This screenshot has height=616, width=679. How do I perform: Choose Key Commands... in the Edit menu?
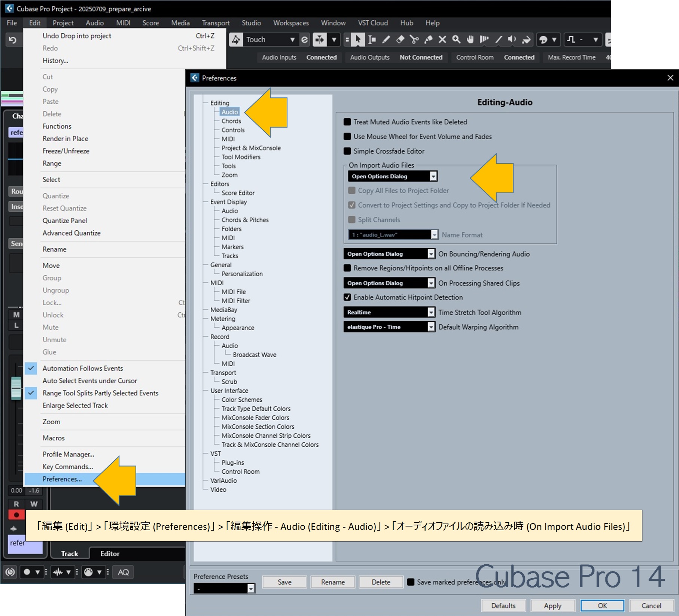(105, 467)
